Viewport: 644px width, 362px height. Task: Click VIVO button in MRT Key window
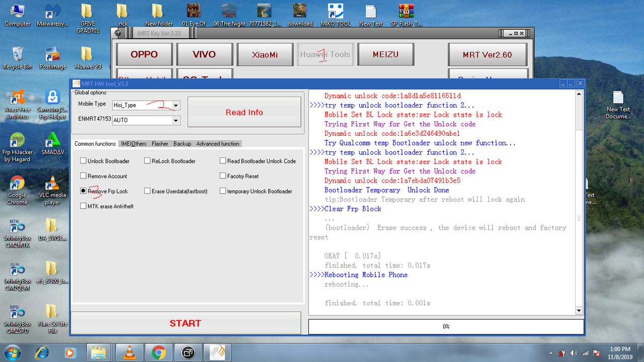pyautogui.click(x=204, y=54)
